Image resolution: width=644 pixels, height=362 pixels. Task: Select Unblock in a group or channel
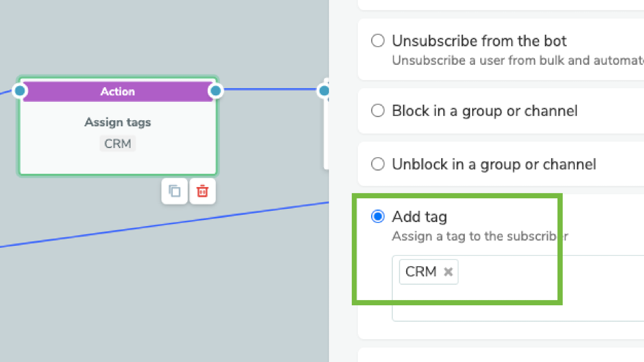coord(378,164)
